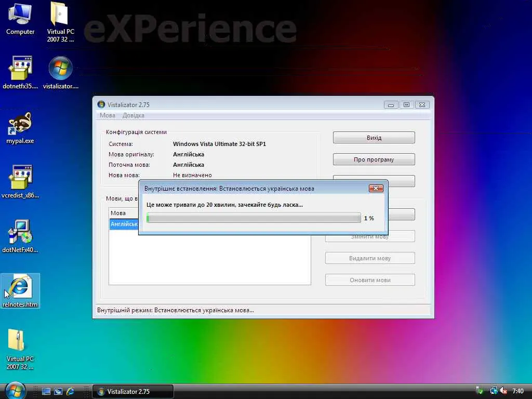Viewport: 532px width, 399px height.
Task: Close the Ukrainian language installation dialog
Action: tap(376, 188)
